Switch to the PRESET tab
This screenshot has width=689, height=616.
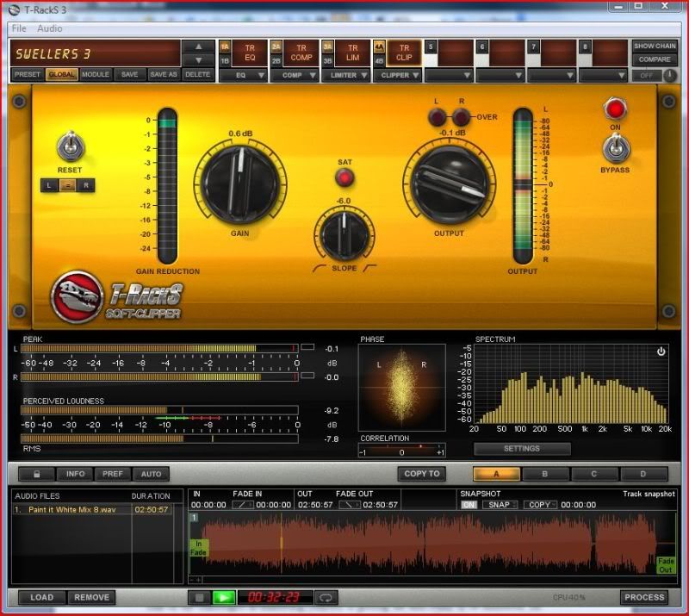pos(28,75)
